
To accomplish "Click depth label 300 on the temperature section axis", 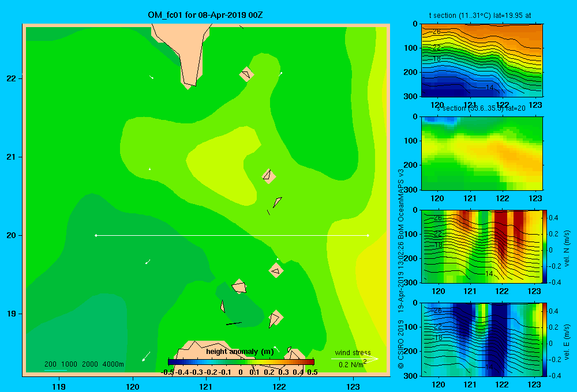I will pos(411,96).
